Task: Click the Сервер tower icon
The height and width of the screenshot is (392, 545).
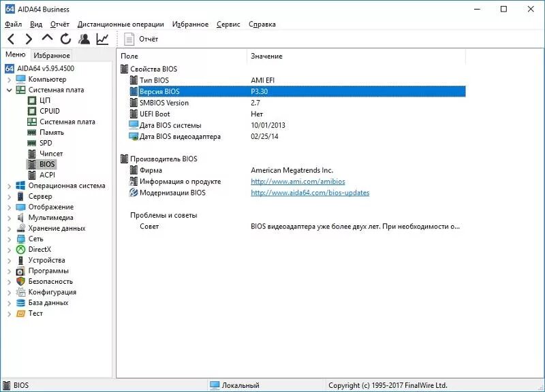Action: pyautogui.click(x=20, y=197)
